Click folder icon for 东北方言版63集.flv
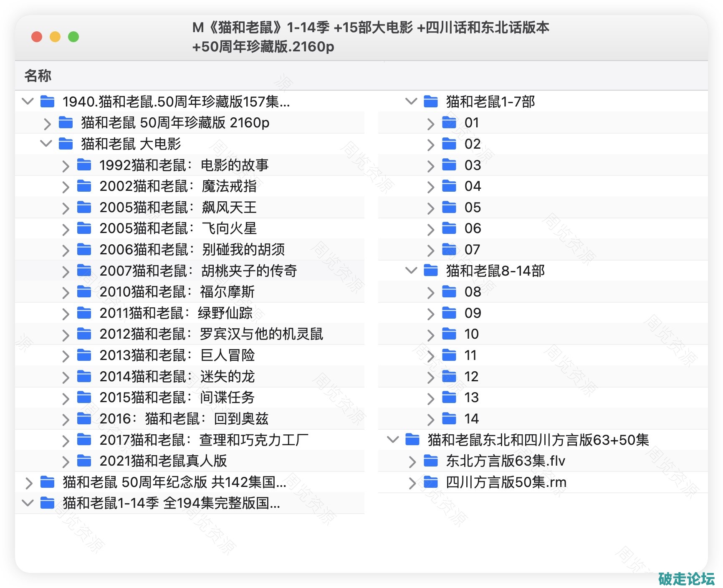The height and width of the screenshot is (588, 723). click(x=430, y=461)
